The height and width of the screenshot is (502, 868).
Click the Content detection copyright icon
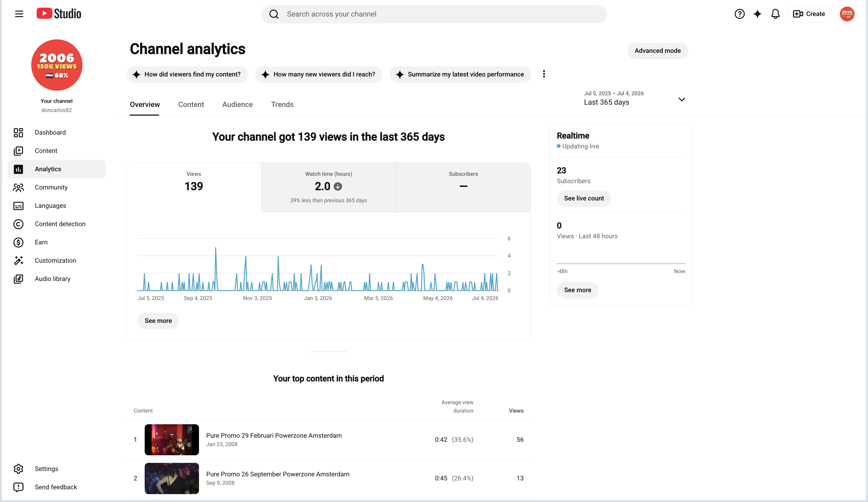click(18, 224)
